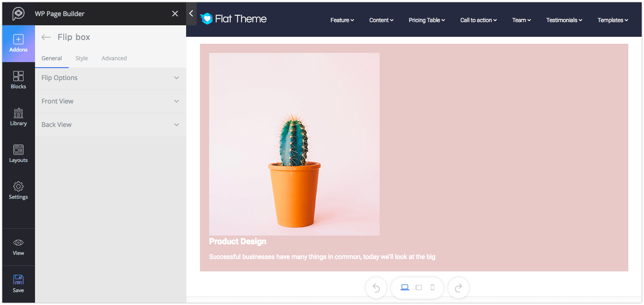Open the Blocks panel
This screenshot has height=305, width=644.
(x=18, y=80)
